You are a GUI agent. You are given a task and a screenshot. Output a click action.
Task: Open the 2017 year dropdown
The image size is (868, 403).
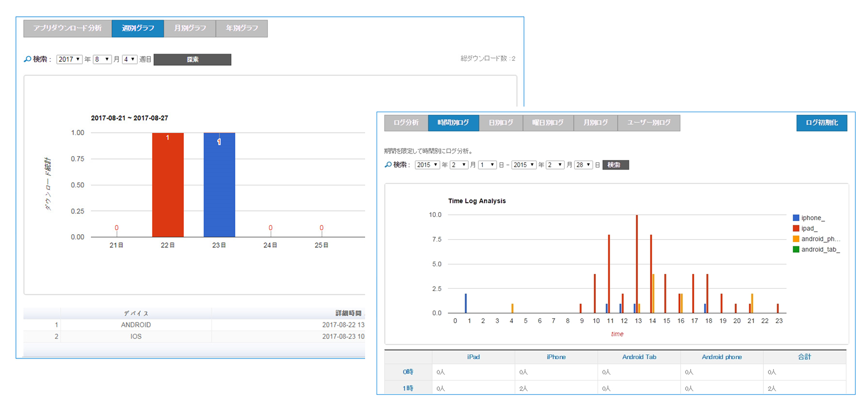click(x=69, y=60)
